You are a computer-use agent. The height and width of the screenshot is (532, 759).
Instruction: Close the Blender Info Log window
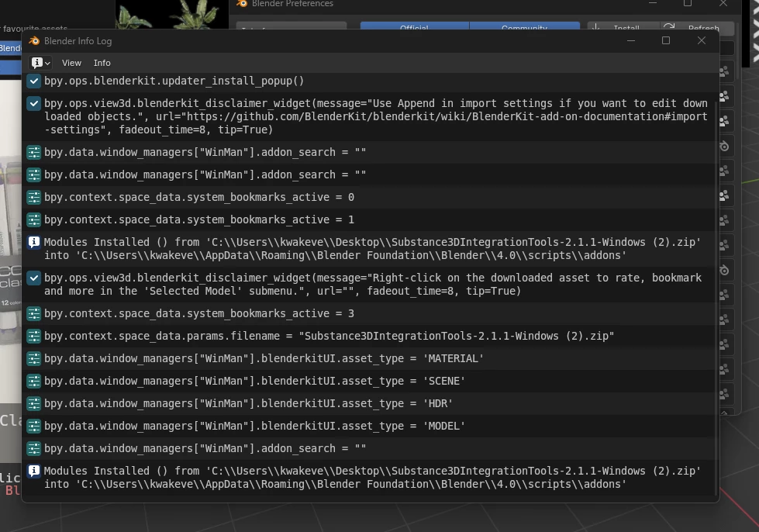coord(702,40)
